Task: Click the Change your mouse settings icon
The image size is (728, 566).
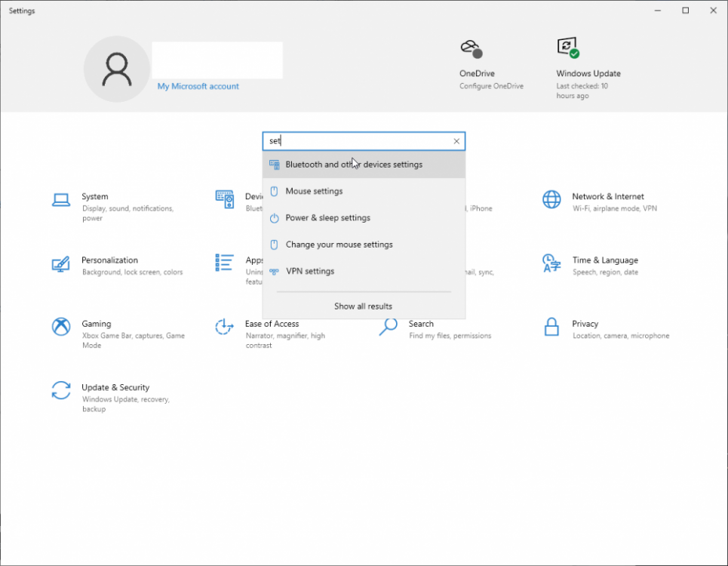Action: tap(275, 245)
